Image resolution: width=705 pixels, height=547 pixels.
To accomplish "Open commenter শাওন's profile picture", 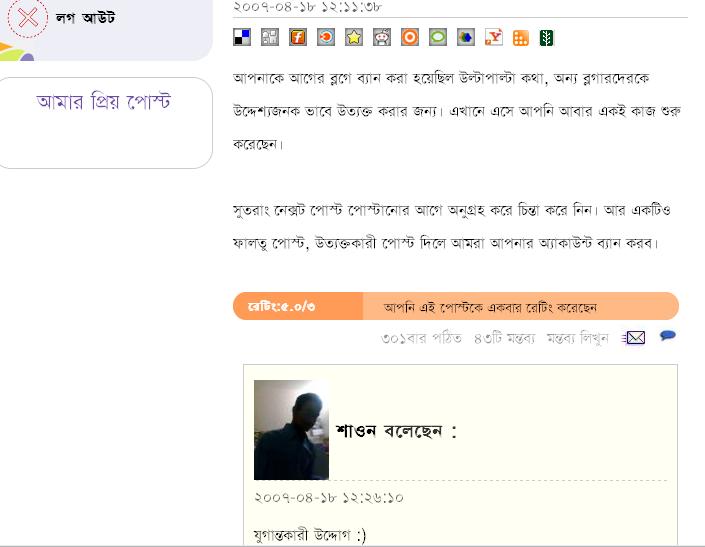I will click(291, 430).
